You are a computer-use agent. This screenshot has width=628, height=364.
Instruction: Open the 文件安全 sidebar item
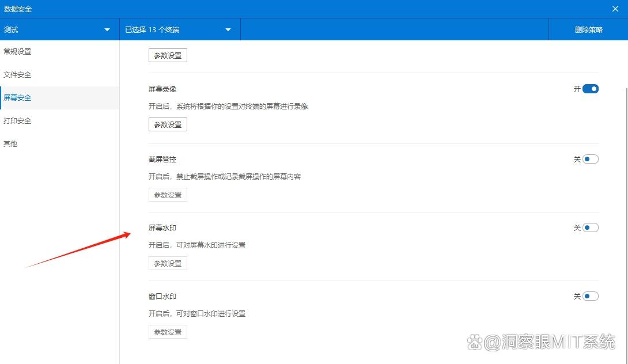click(17, 75)
